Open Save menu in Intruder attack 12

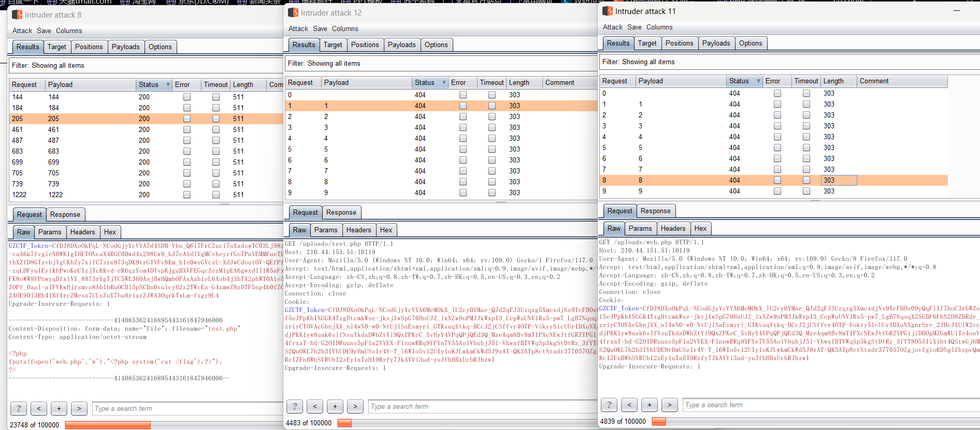click(x=320, y=28)
